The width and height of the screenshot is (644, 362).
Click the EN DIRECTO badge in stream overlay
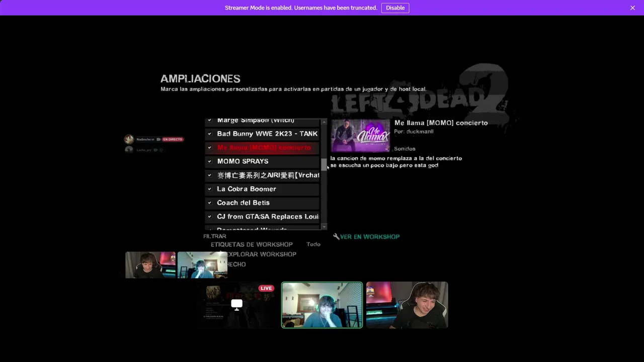point(172,139)
